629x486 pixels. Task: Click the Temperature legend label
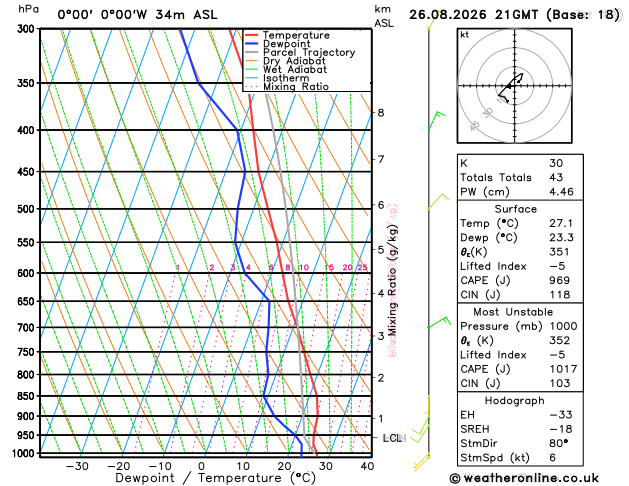point(296,35)
